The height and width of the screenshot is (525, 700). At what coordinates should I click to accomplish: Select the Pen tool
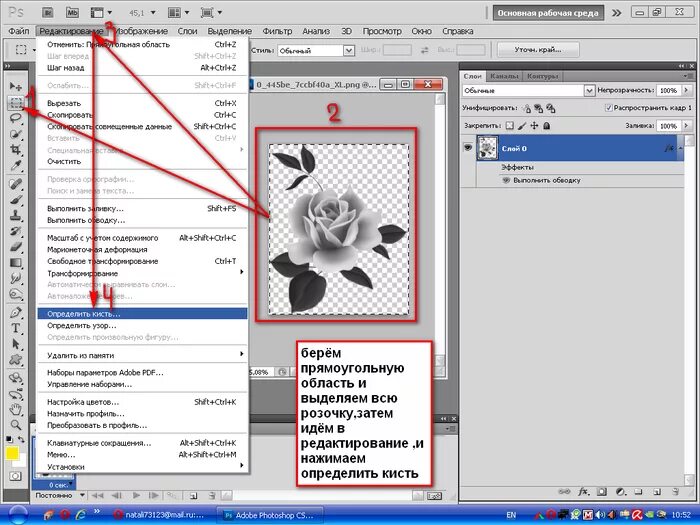click(16, 312)
